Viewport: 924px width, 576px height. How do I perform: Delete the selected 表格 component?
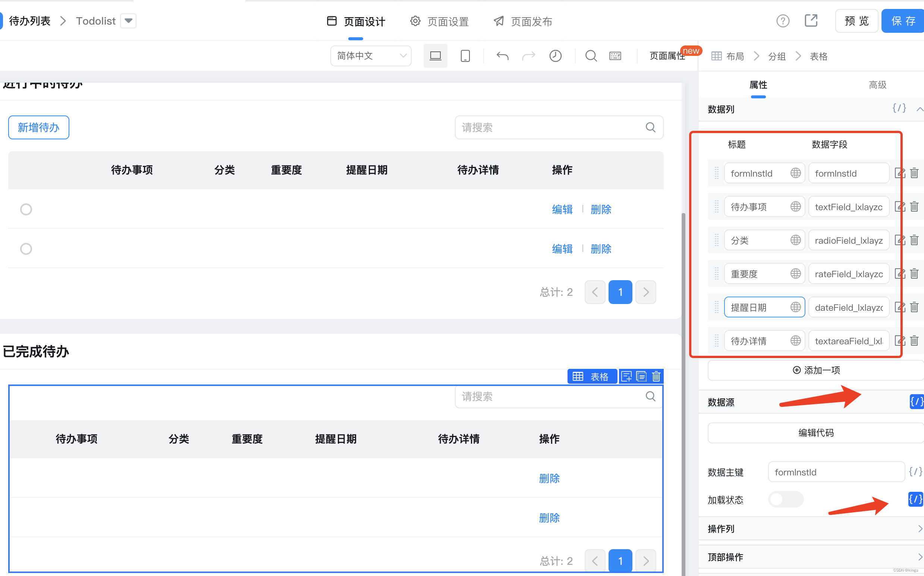coord(656,377)
